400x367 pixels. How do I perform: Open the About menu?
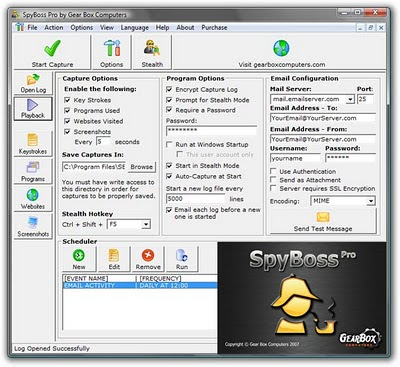(185, 27)
